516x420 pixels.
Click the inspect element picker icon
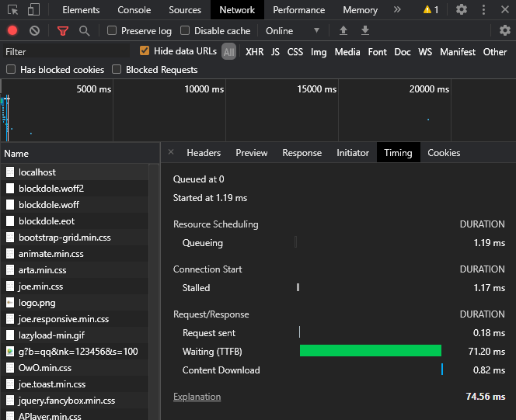click(x=13, y=10)
